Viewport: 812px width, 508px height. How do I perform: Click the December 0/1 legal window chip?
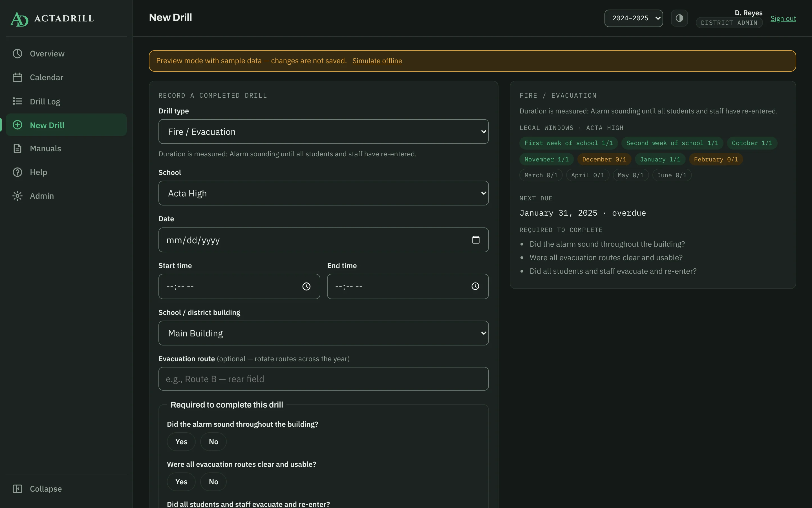pos(604,159)
